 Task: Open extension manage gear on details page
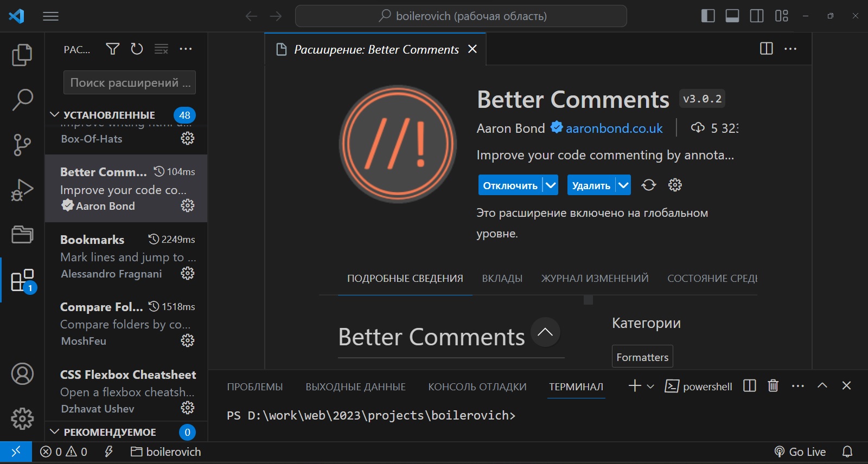click(x=675, y=185)
